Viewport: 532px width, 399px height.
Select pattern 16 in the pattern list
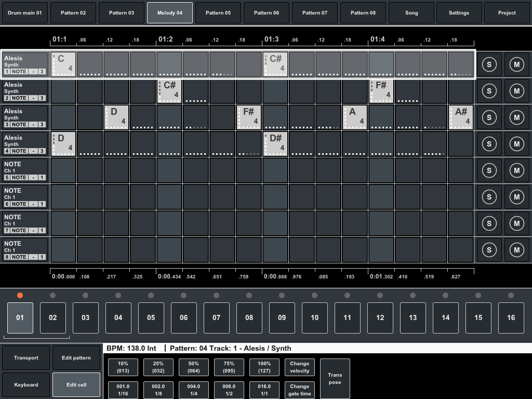tap(511, 317)
